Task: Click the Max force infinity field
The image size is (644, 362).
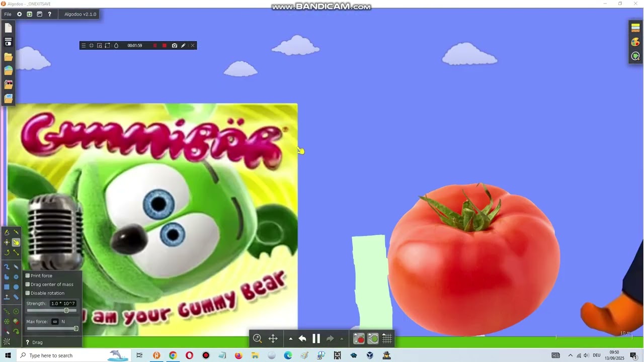Action: tap(55, 322)
